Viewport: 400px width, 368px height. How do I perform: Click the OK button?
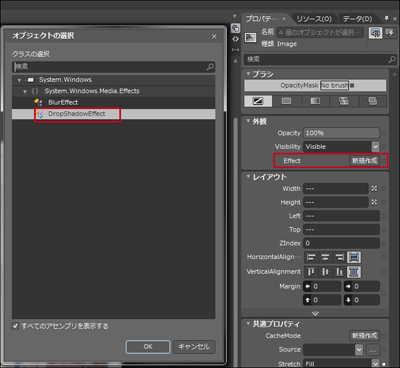click(148, 347)
